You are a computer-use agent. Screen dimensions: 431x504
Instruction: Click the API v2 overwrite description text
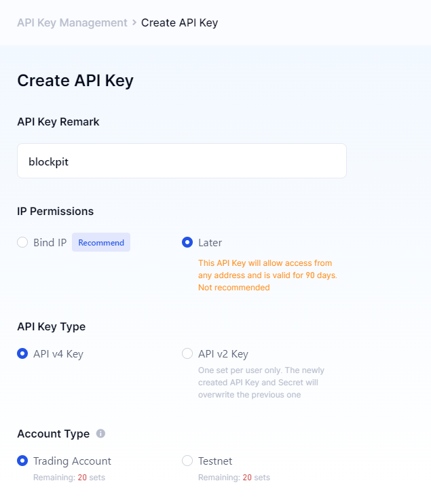pos(261,383)
